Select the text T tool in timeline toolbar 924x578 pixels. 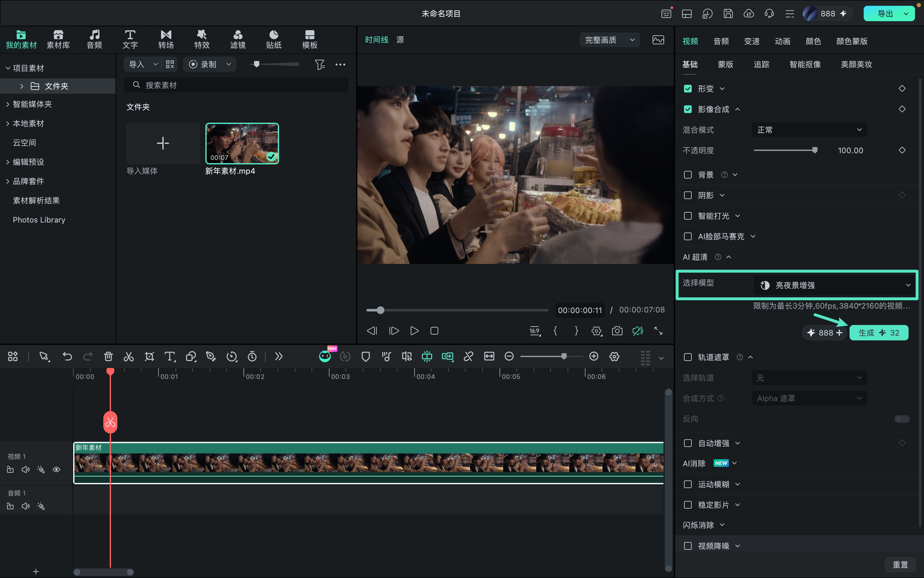tap(170, 357)
